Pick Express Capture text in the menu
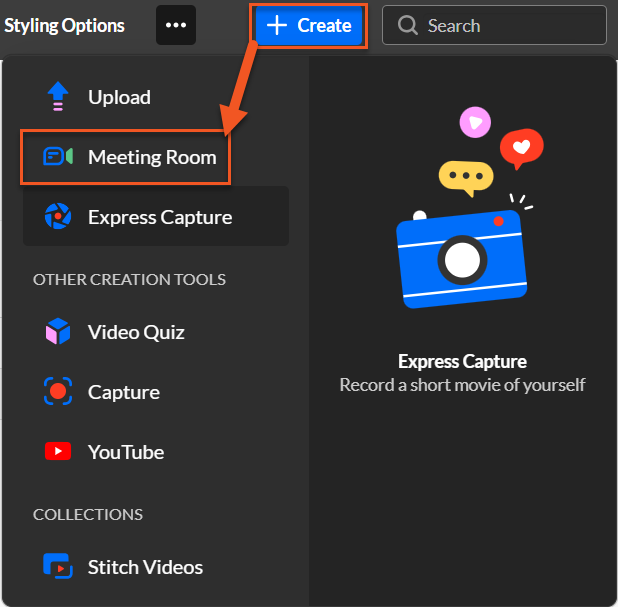Viewport: 618px width, 607px height. pyautogui.click(x=160, y=217)
